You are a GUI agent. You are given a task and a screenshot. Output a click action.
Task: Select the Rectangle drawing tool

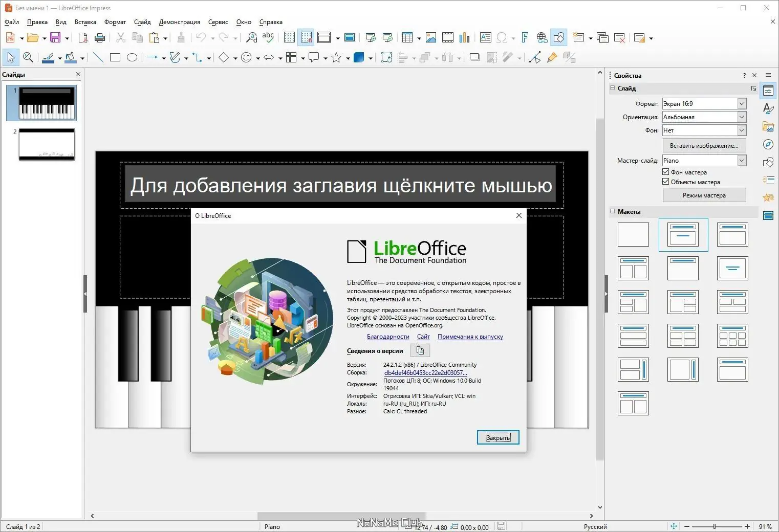click(115, 58)
